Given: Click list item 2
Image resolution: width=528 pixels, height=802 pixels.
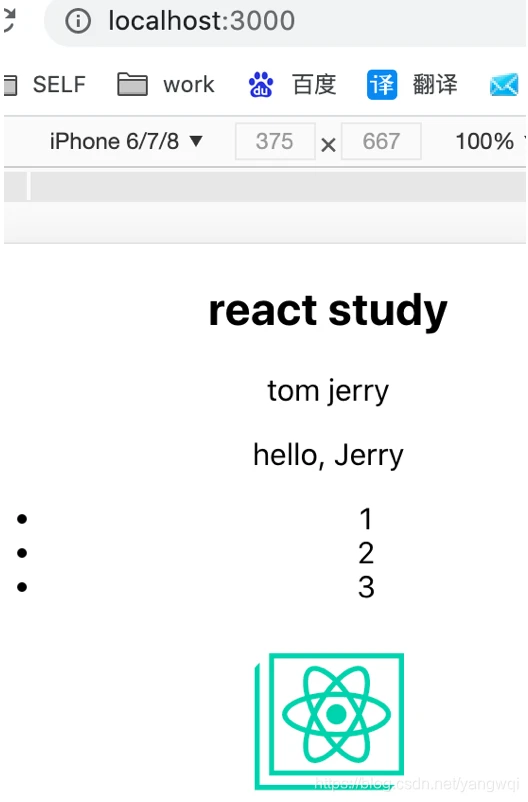Looking at the screenshot, I should 366,553.
